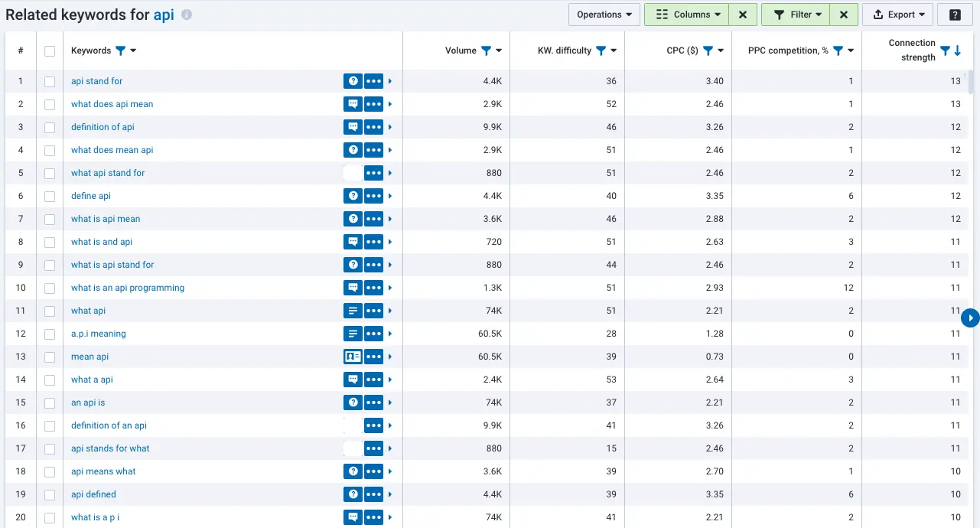
Task: Click the filter funnel icon on the Volume column
Action: click(486, 51)
